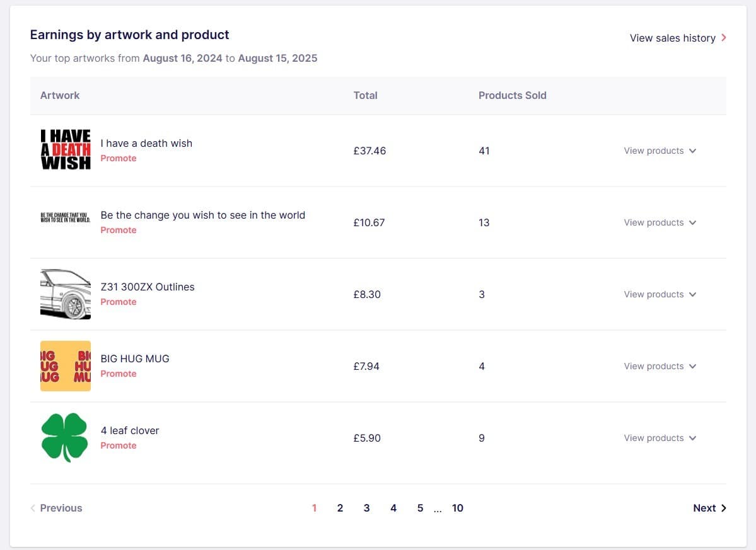Click the Products Sold column header
Screen dimensions: 756x550
513,95
